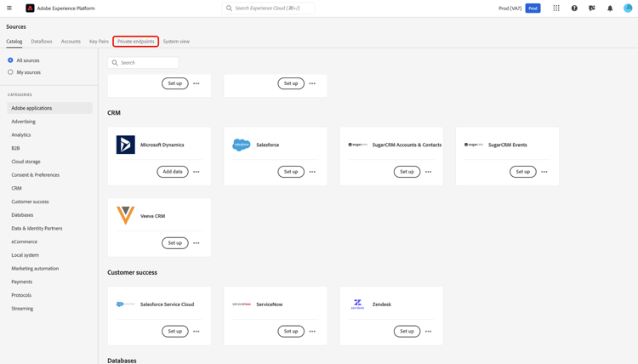Open more options for SugarCRM Events
The height and width of the screenshot is (364, 638).
[544, 172]
